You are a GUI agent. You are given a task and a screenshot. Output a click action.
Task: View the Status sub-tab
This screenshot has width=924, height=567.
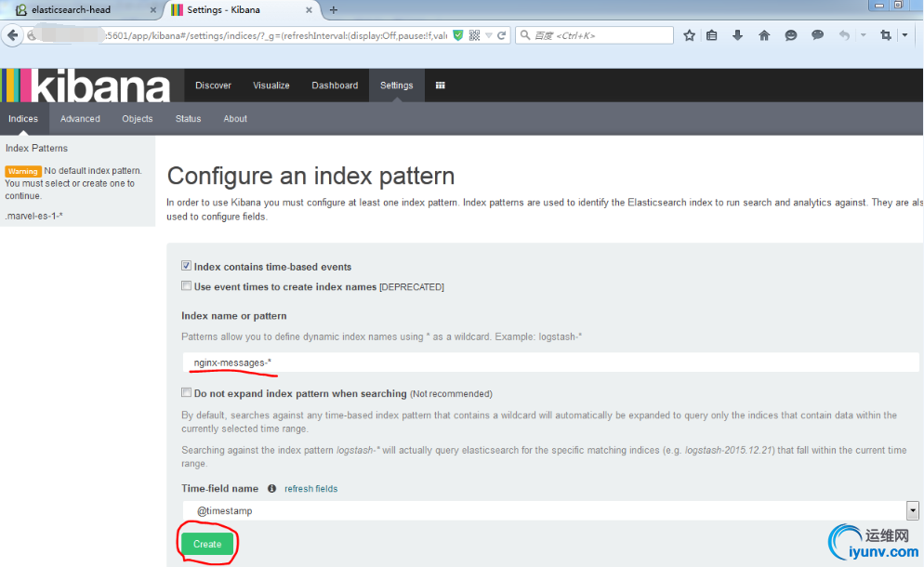pos(188,118)
